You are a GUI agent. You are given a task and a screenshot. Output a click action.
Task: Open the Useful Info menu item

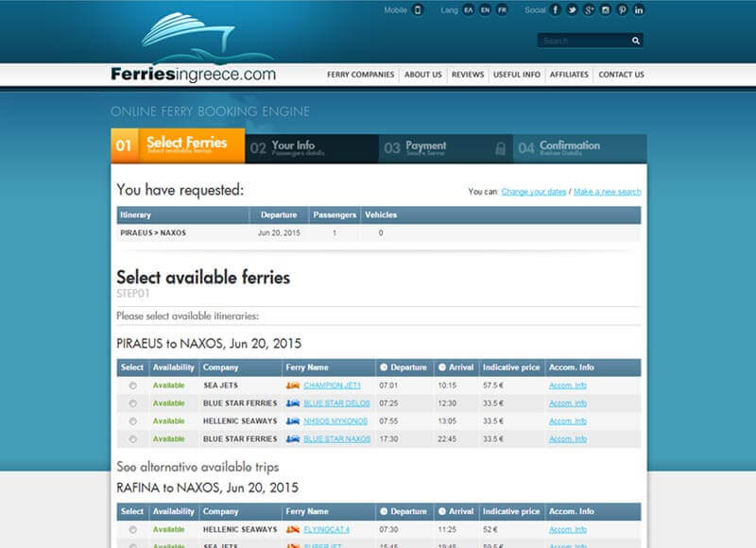pos(517,75)
